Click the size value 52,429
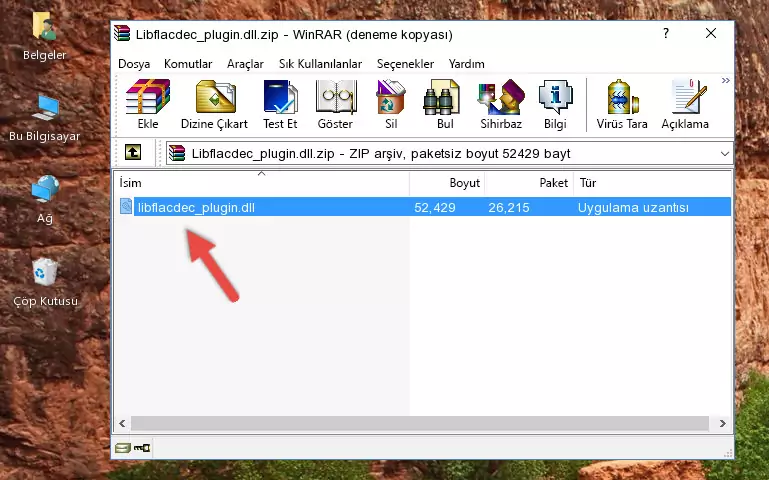Viewport: 769px width, 480px height. pyautogui.click(x=435, y=207)
